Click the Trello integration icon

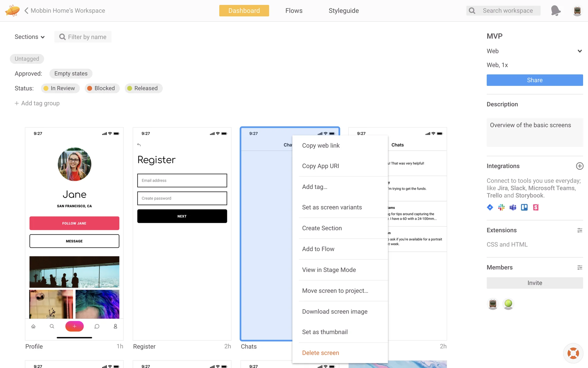[x=524, y=207]
